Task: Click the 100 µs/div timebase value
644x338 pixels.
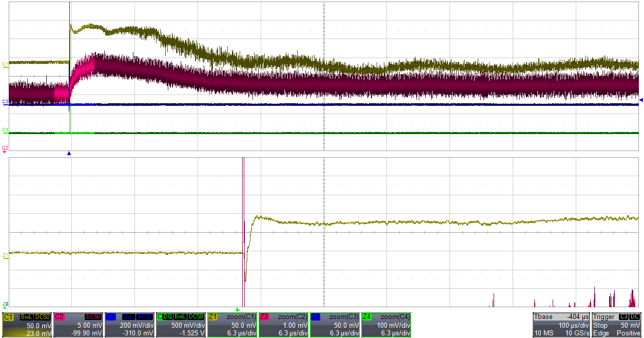Action: pyautogui.click(x=574, y=325)
